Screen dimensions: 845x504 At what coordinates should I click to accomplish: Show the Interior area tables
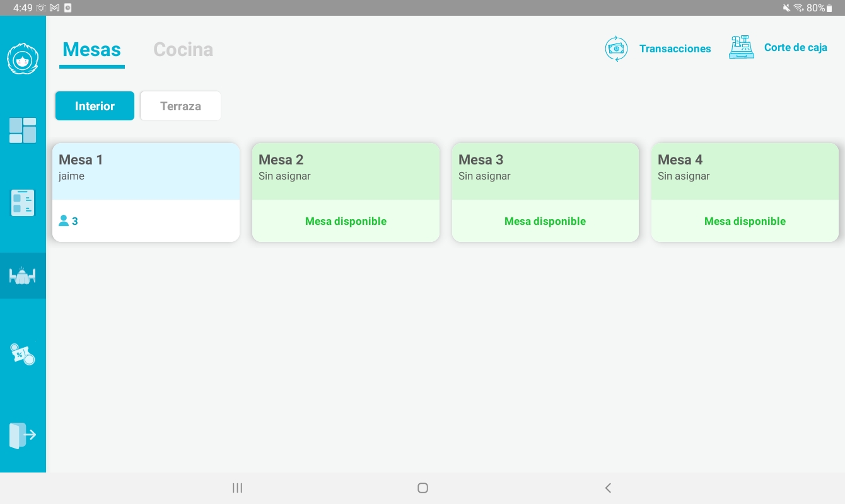[x=95, y=106]
